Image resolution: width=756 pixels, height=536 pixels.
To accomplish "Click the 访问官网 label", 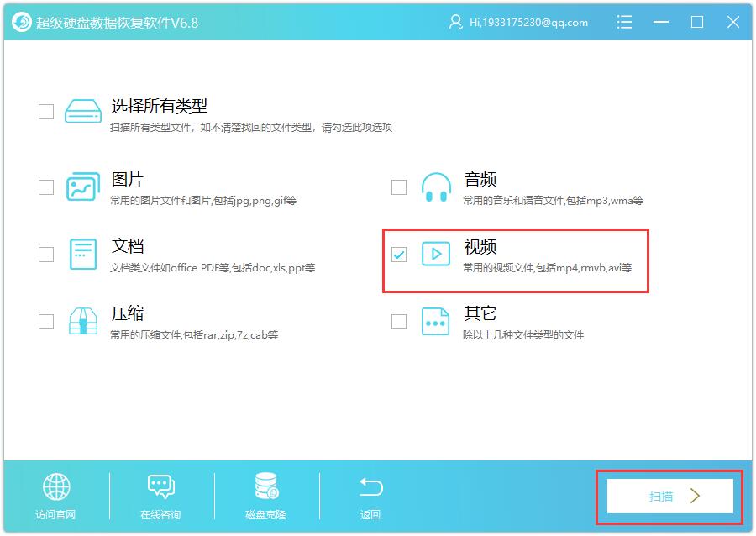I will click(x=55, y=515).
